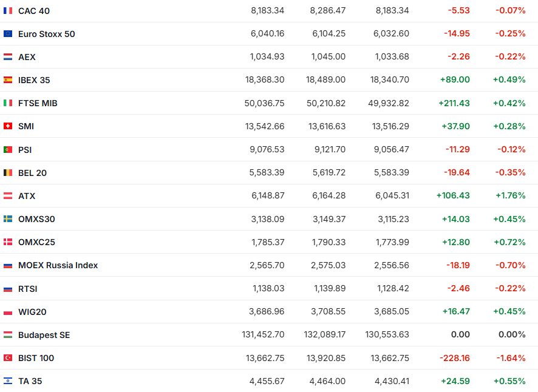Image resolution: width=538 pixels, height=392 pixels.
Task: Click BIST 100 change value -228.16
Action: click(x=455, y=358)
